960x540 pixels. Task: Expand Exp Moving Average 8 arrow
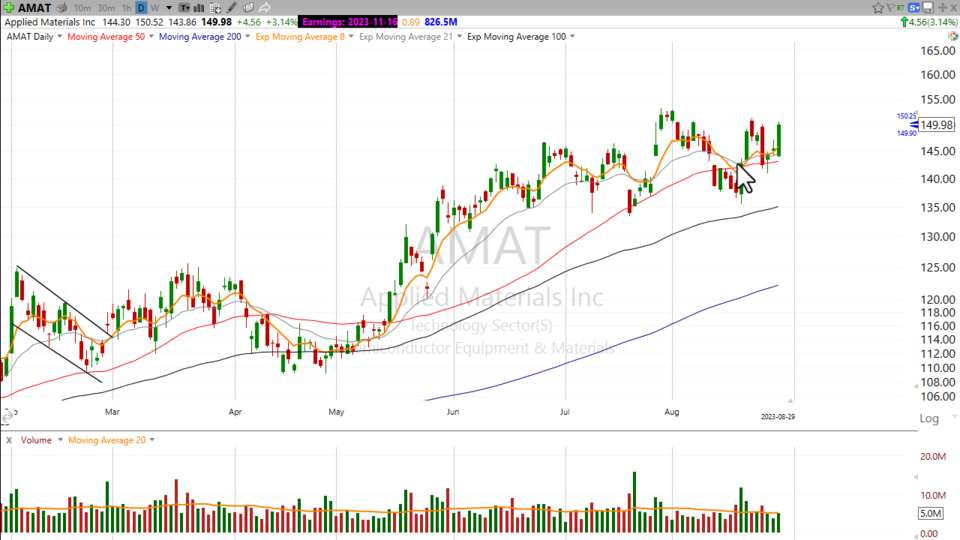pyautogui.click(x=351, y=37)
